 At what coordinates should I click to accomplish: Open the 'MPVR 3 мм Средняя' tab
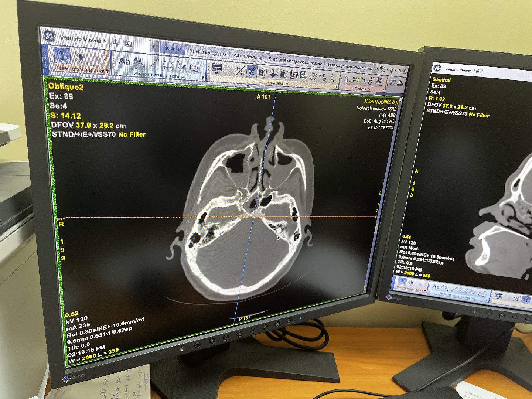(208, 53)
